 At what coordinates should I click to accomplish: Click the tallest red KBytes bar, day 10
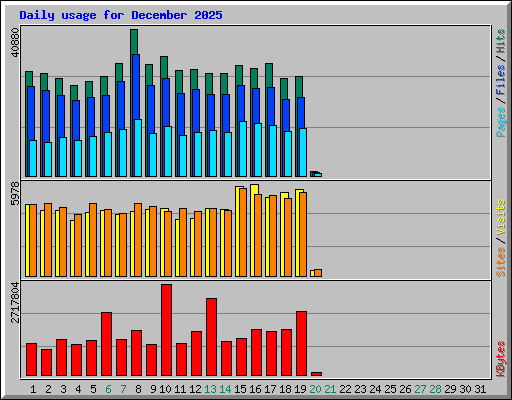tap(166, 330)
